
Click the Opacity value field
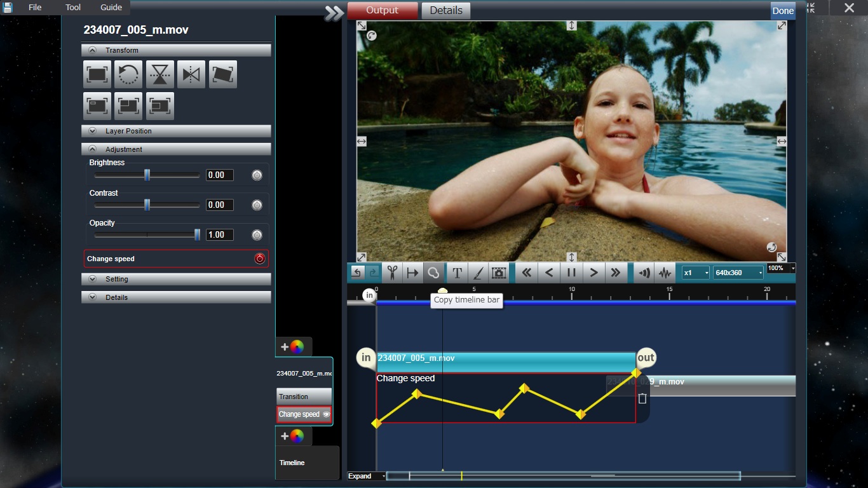click(x=220, y=235)
